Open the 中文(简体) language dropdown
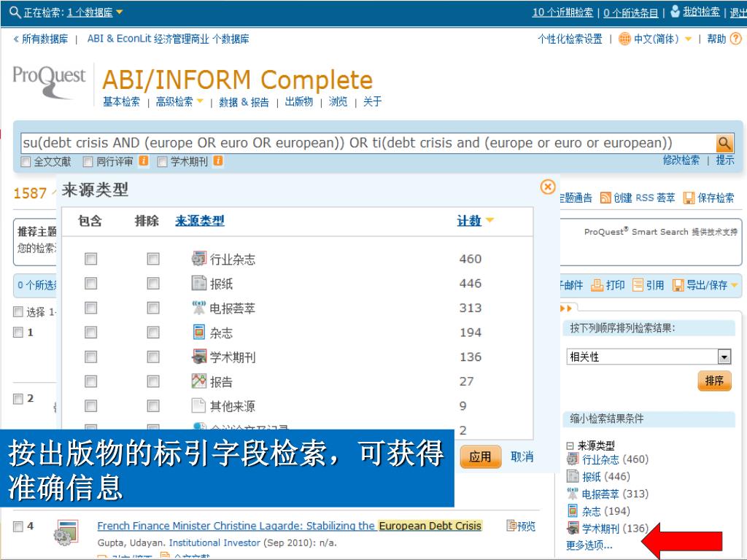The image size is (747, 560). click(688, 39)
